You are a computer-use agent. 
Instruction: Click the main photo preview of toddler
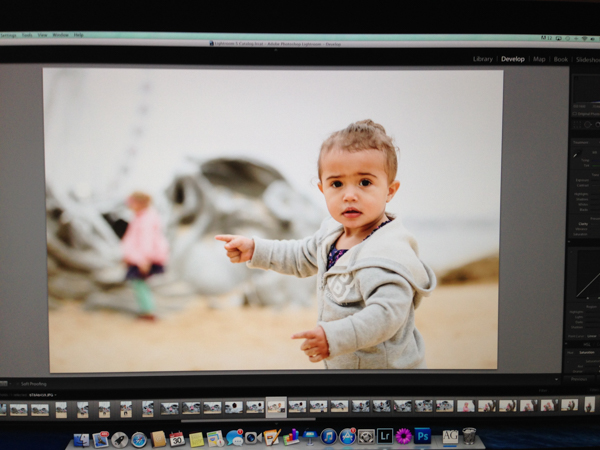(273, 220)
